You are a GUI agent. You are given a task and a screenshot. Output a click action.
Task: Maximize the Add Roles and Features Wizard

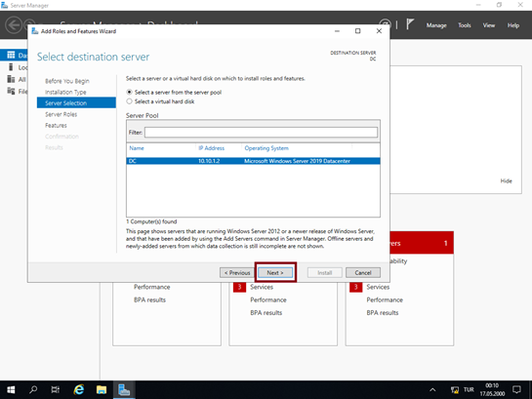[357, 31]
